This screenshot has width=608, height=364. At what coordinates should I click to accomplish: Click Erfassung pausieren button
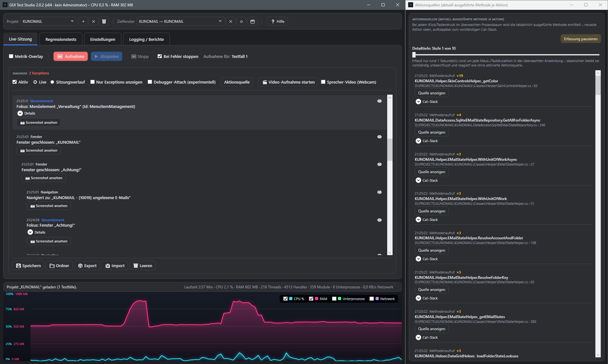580,39
